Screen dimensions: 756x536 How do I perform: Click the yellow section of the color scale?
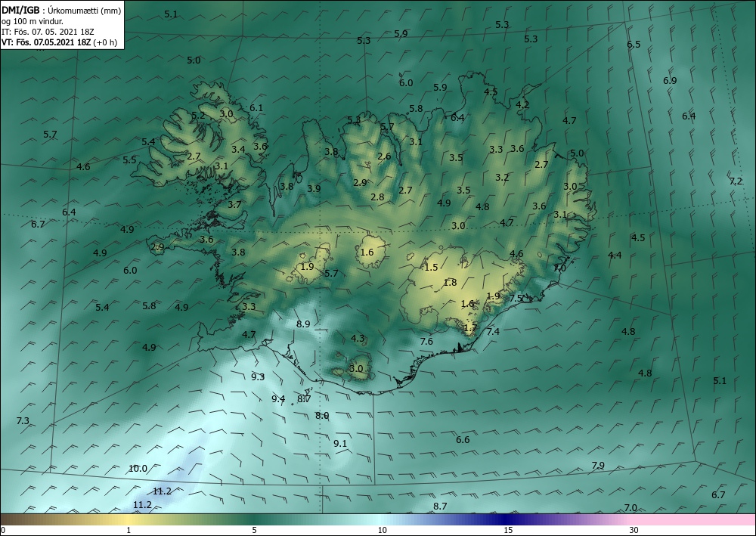pyautogui.click(x=129, y=519)
